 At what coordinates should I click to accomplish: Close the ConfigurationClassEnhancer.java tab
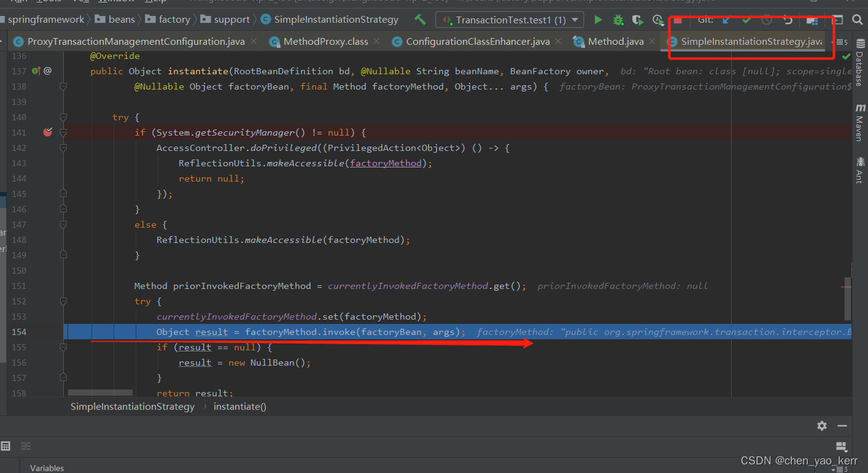[x=557, y=42]
